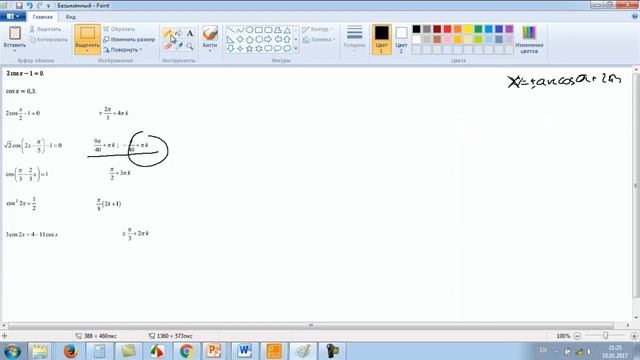
Task: Click Redo arrow in quick access toolbar
Action: 39,6
